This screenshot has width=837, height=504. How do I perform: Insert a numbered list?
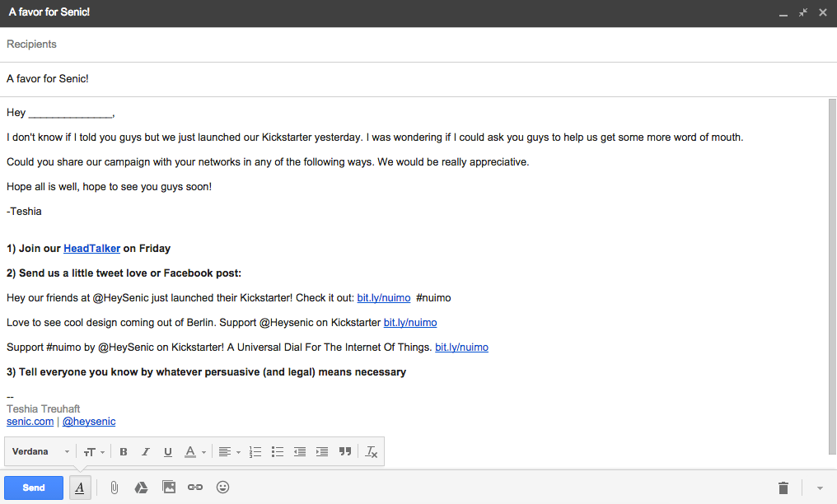[255, 452]
